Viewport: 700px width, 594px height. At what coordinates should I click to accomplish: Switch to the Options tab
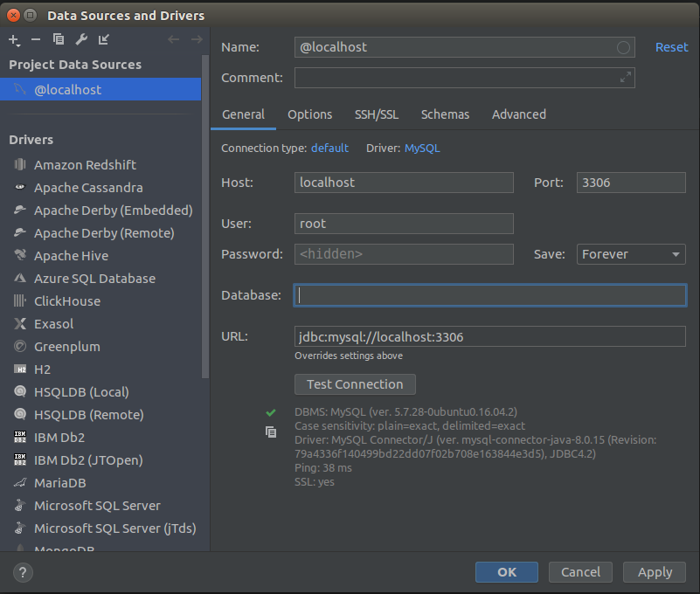tap(309, 114)
